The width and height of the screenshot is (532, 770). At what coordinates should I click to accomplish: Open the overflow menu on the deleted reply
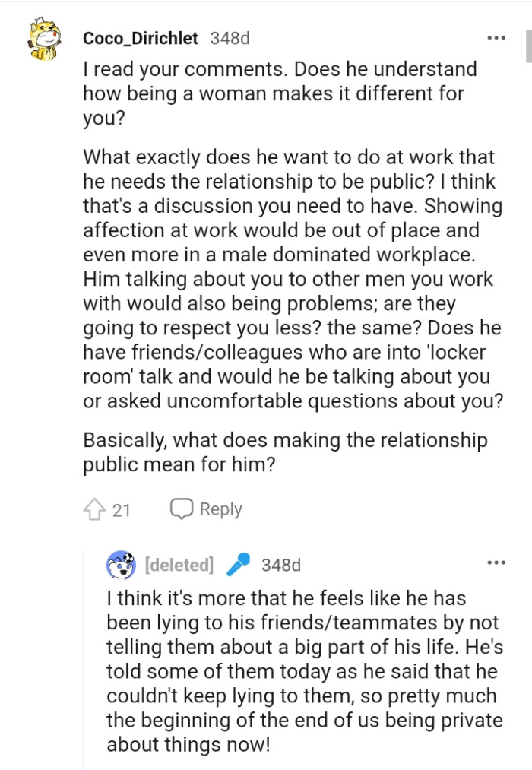click(x=495, y=564)
